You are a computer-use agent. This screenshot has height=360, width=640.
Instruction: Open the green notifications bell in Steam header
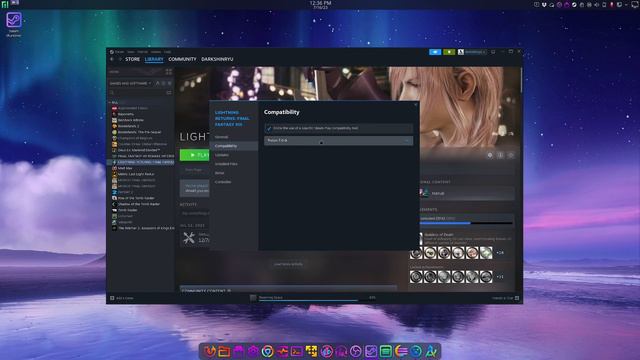click(449, 52)
